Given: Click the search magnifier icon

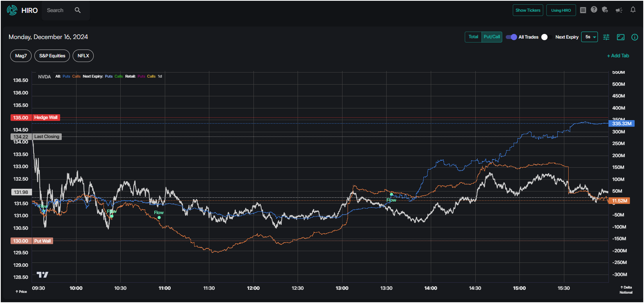Looking at the screenshot, I should 78,10.
